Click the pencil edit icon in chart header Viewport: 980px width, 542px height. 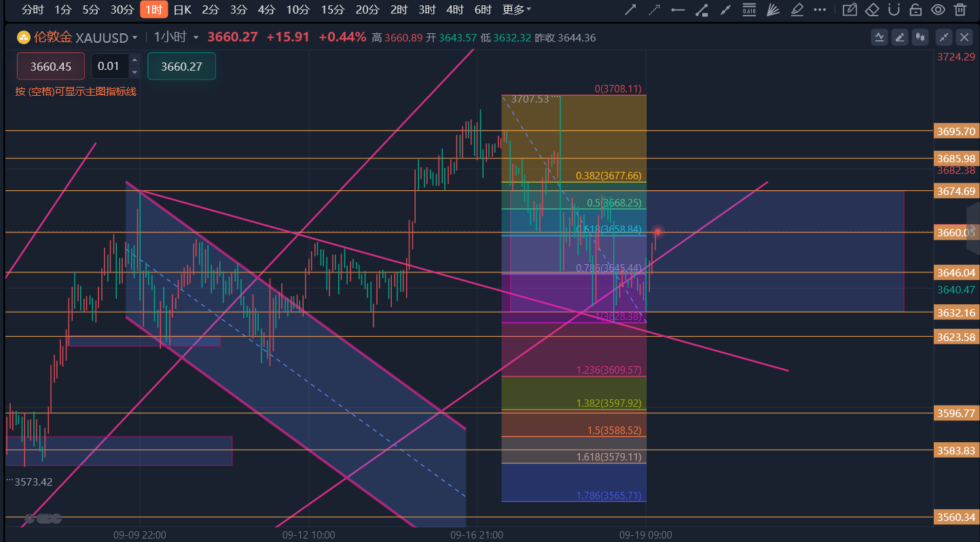[901, 37]
